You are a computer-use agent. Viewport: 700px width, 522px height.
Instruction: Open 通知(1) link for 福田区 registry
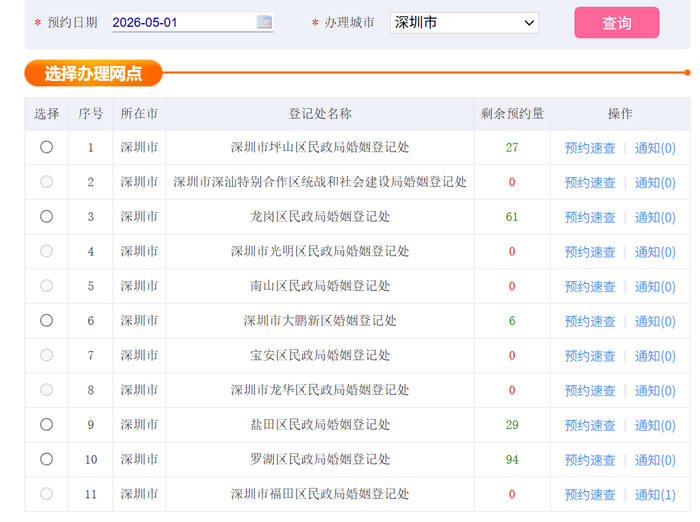point(655,494)
